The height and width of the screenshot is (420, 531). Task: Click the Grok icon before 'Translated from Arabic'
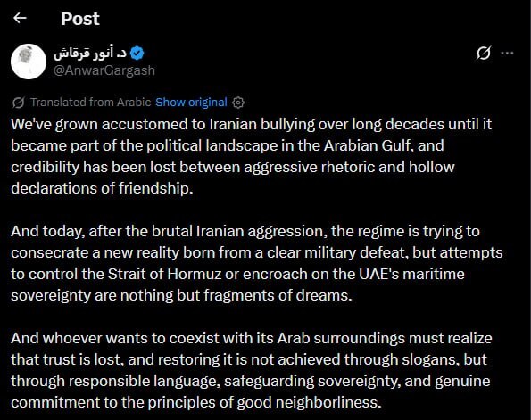(18, 103)
